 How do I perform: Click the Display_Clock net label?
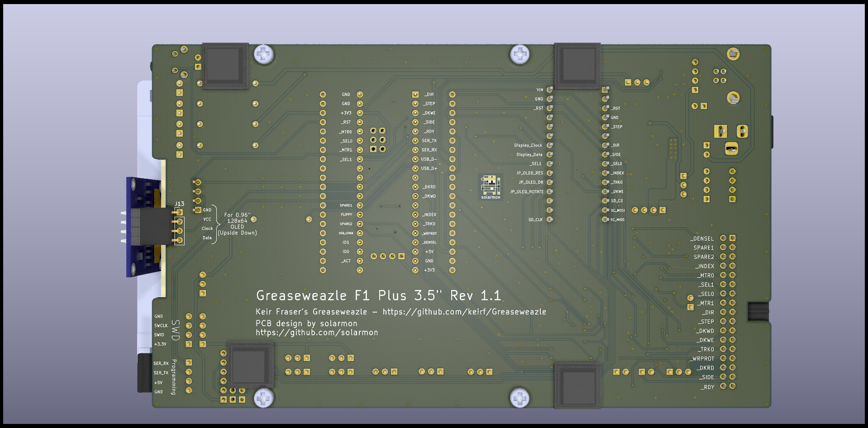[528, 146]
